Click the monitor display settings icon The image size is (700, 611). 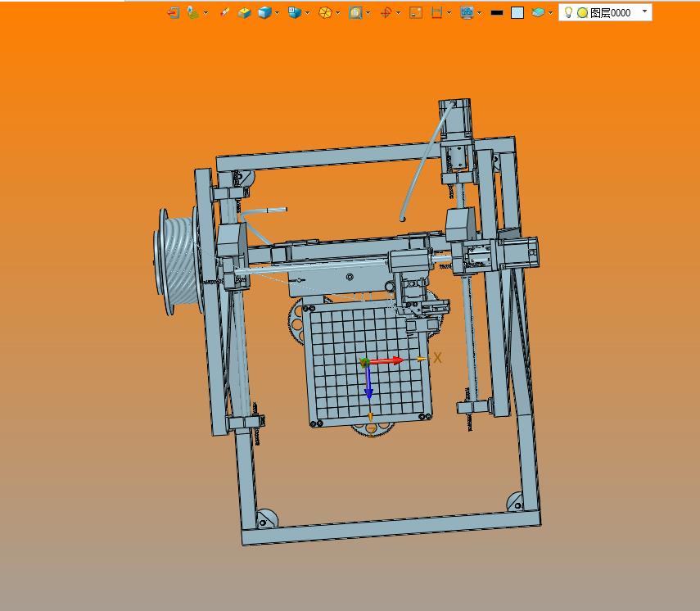click(x=467, y=12)
